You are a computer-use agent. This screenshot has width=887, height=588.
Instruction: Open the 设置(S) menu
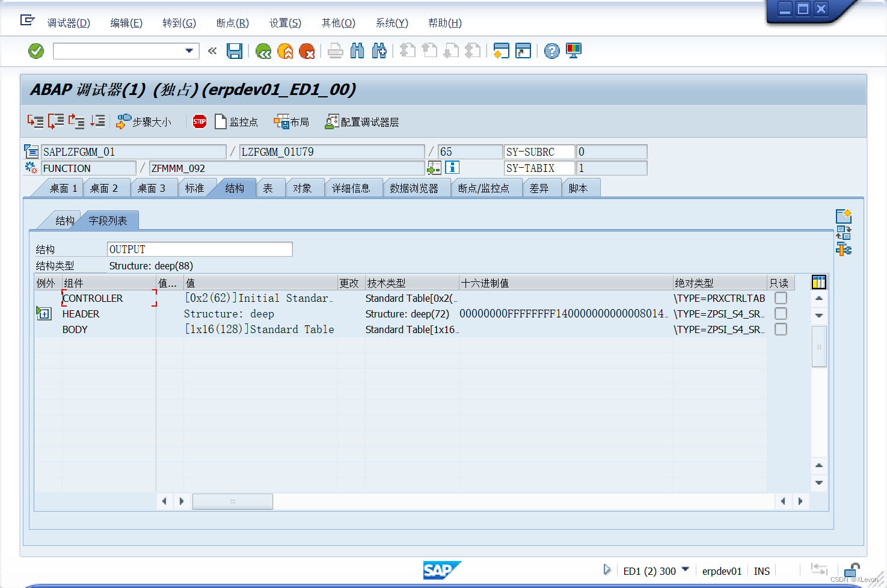tap(285, 23)
